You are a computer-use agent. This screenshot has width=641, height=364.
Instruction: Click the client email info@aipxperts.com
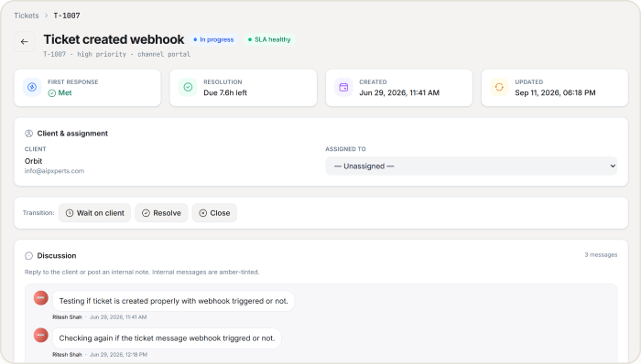(54, 171)
